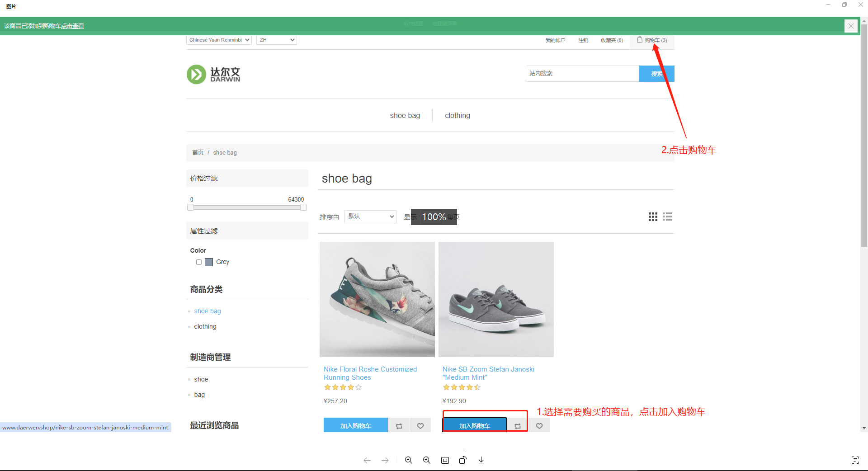Screen dimensions: 868x471
Task: Switch to grid view layout
Action: point(653,217)
